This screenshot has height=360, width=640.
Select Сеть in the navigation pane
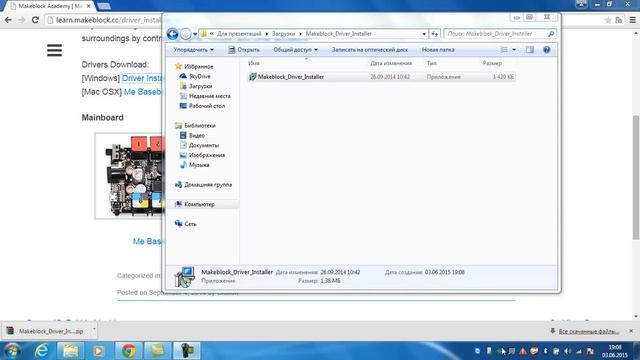pos(186,224)
